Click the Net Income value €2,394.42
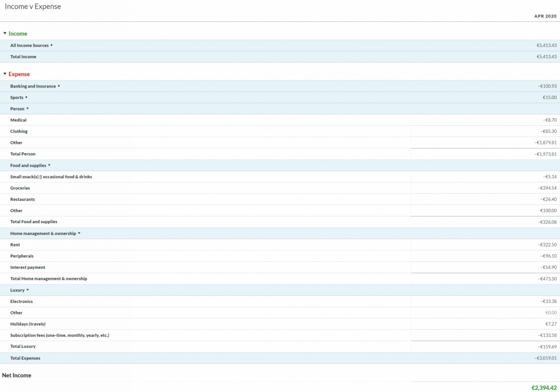This screenshot has height=392, width=560. 544,388
